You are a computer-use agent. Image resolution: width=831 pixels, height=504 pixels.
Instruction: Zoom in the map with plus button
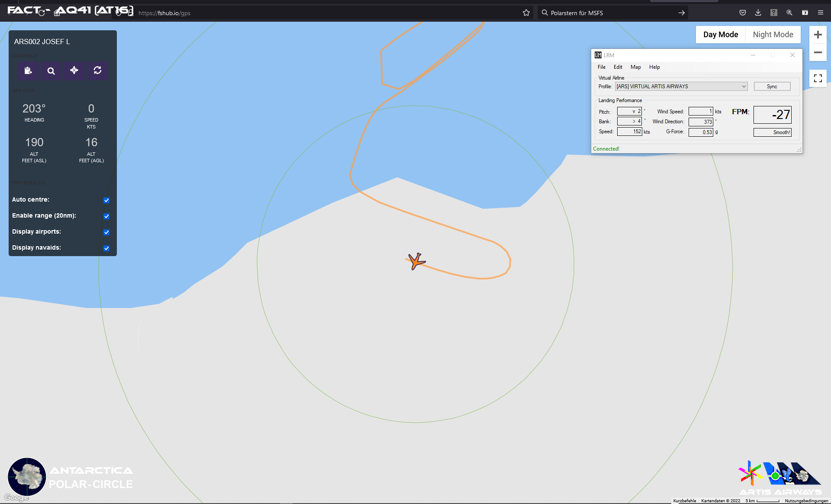coord(818,35)
